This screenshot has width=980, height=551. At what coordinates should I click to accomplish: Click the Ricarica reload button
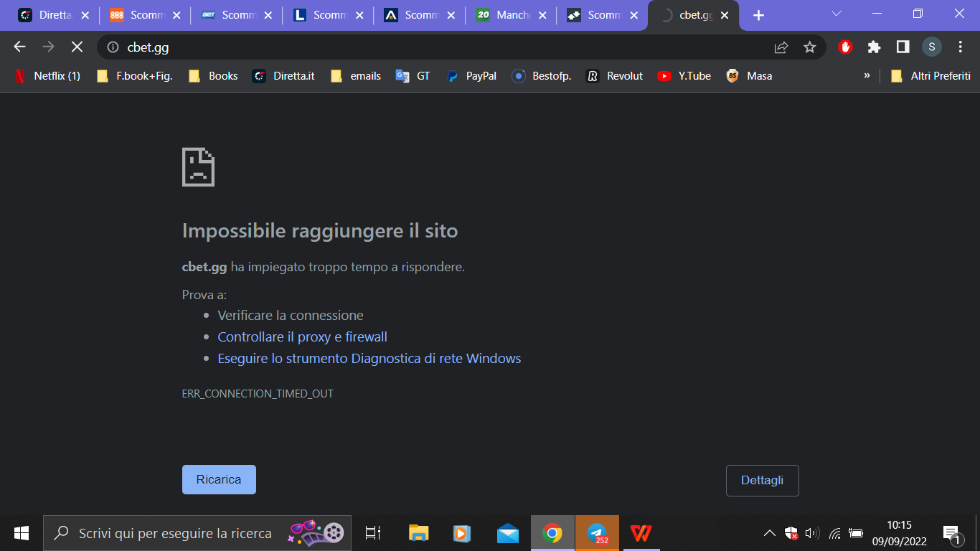[x=219, y=479]
